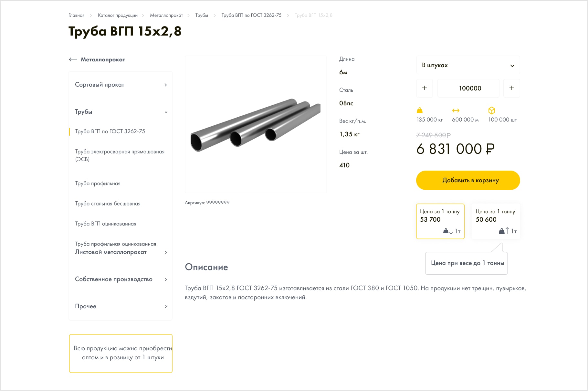Increase quantity with the right plus button
Image resolution: width=588 pixels, height=391 pixels.
point(512,88)
